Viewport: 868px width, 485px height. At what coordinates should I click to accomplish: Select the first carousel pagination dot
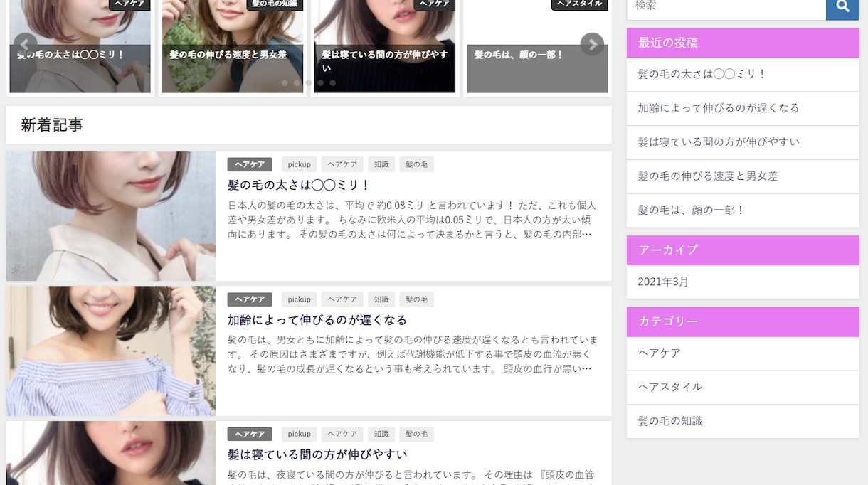coord(285,83)
